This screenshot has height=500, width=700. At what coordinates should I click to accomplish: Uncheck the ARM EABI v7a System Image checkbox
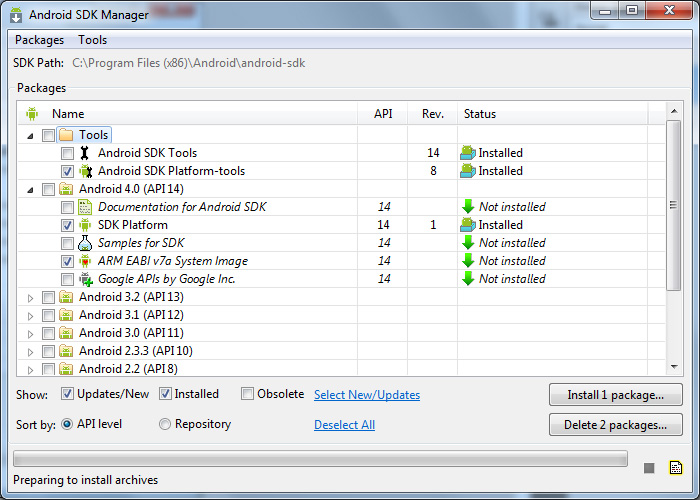point(67,262)
